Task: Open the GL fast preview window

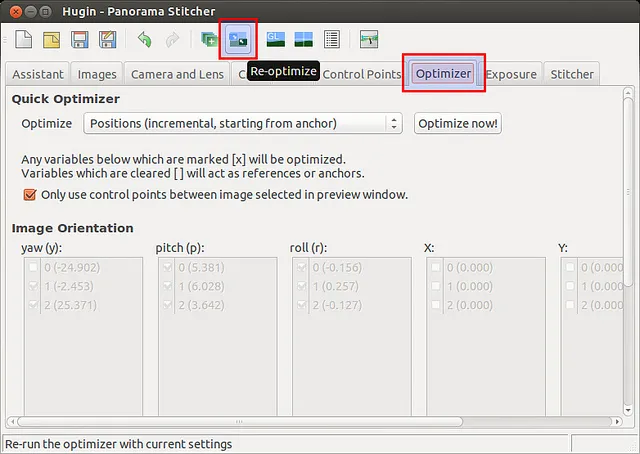Action: [x=275, y=40]
